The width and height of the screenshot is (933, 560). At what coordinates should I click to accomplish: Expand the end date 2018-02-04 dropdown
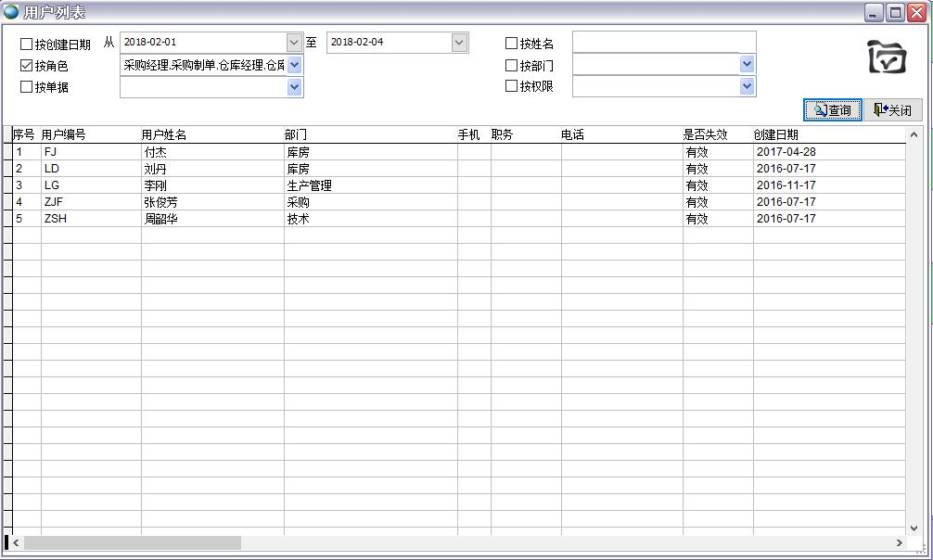point(459,43)
